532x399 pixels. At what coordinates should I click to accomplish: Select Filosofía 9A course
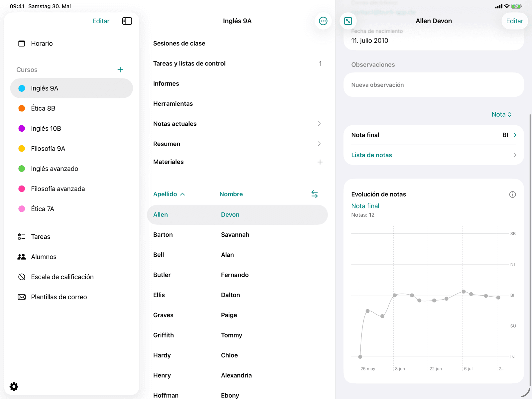coord(71,149)
